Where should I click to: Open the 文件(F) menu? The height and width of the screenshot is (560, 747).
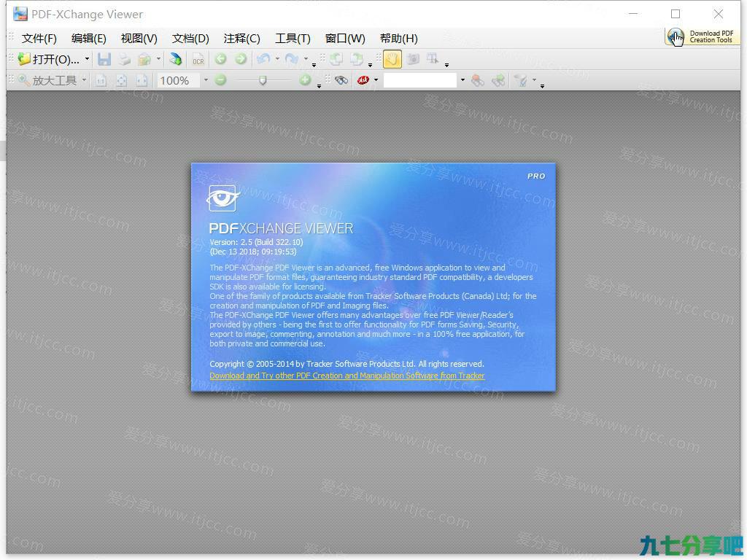(x=39, y=39)
